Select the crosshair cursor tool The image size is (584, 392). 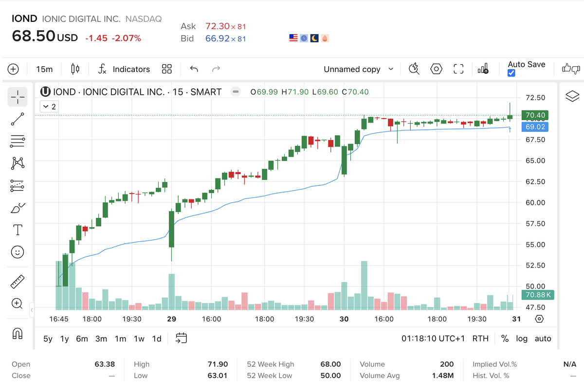point(18,97)
